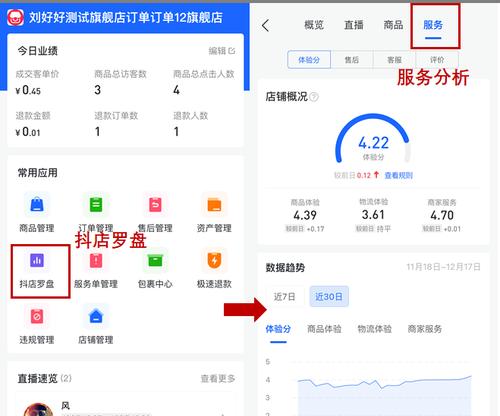Go back with the left arrow
The width and height of the screenshot is (500, 416).
[266, 25]
